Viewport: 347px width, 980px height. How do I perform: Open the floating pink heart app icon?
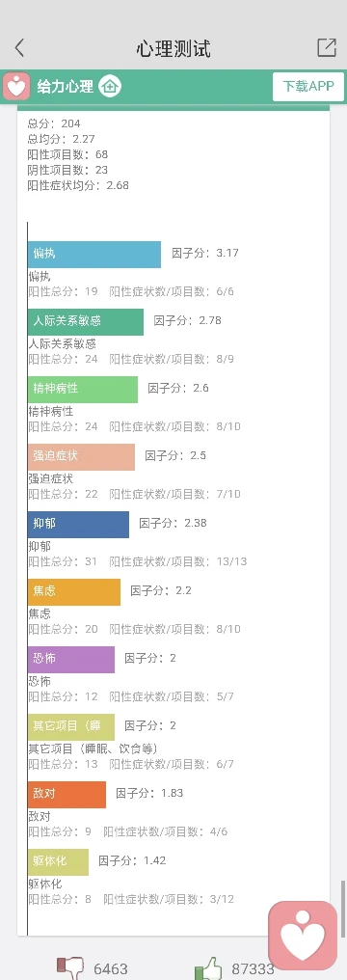pos(303,935)
